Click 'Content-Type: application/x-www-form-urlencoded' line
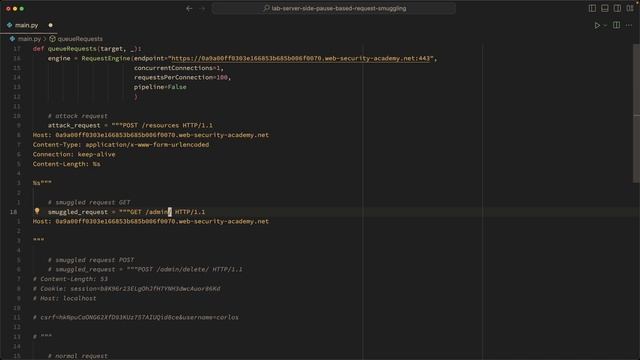This screenshot has width=640, height=360. [121, 144]
